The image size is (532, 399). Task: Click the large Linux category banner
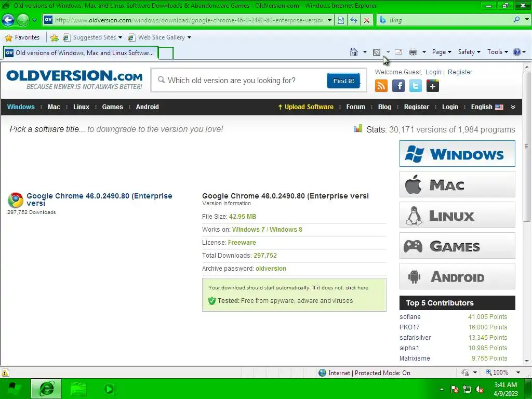[457, 215]
